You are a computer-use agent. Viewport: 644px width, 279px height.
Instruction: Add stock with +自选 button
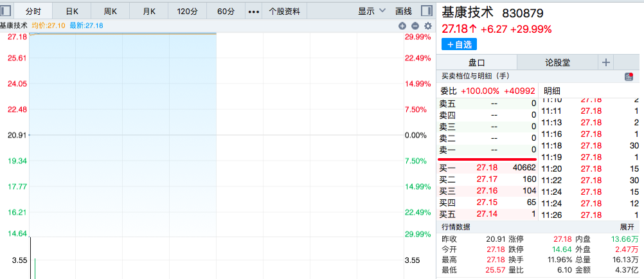(459, 44)
